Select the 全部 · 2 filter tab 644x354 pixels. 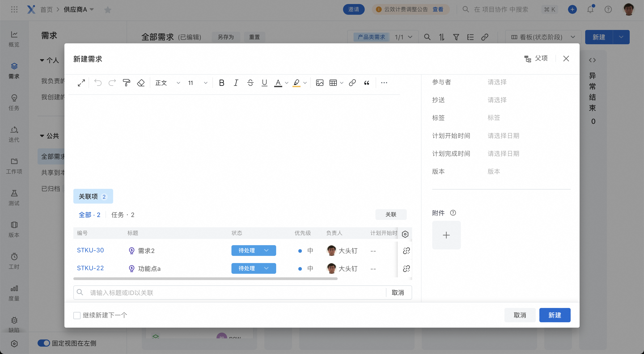click(x=89, y=215)
